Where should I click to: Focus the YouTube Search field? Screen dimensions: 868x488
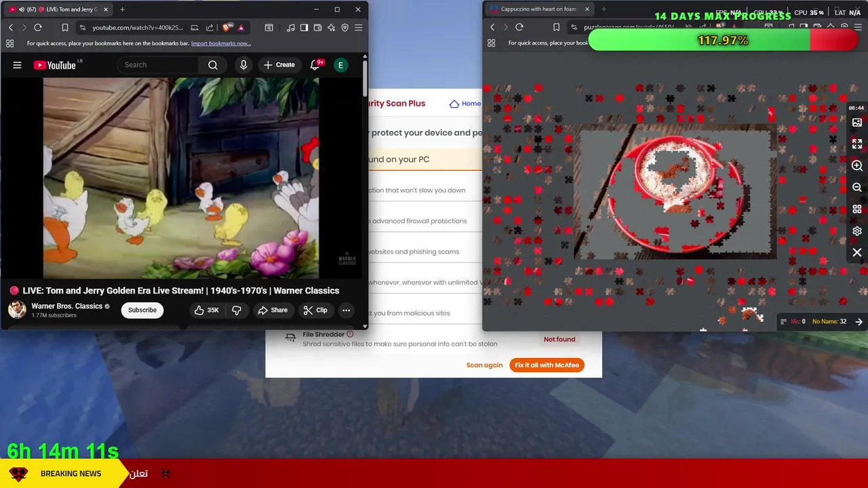[158, 65]
